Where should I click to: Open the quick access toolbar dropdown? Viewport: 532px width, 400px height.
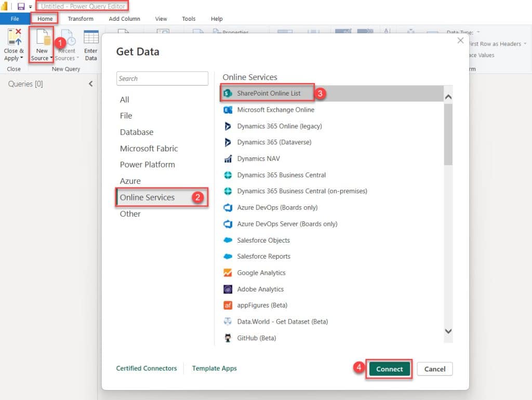[30, 7]
